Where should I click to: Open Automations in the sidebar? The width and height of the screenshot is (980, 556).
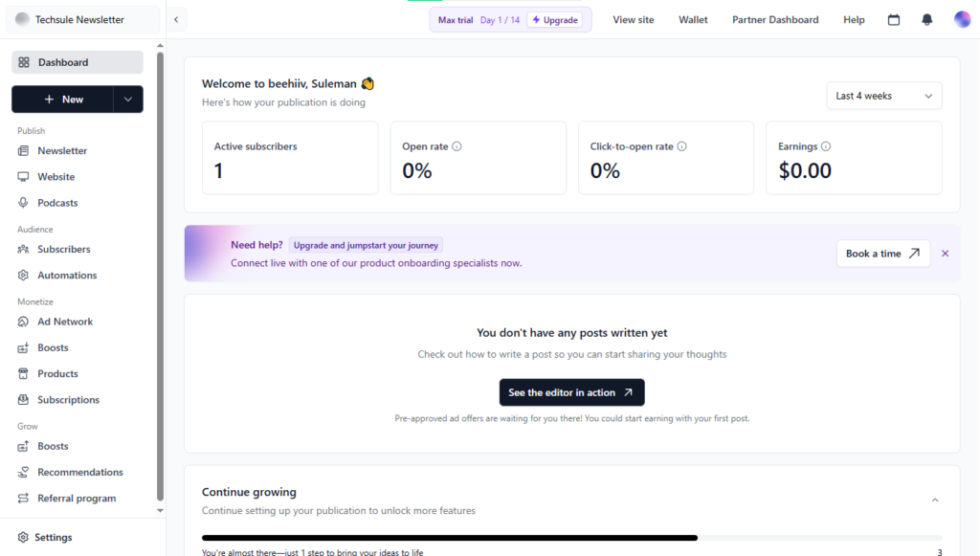[67, 276]
